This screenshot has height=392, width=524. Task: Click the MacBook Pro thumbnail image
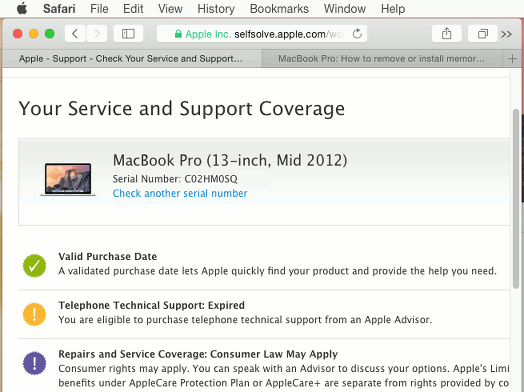coord(68,179)
